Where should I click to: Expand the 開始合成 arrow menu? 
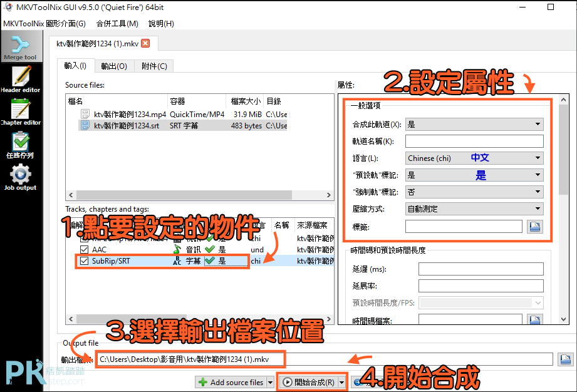point(342,383)
